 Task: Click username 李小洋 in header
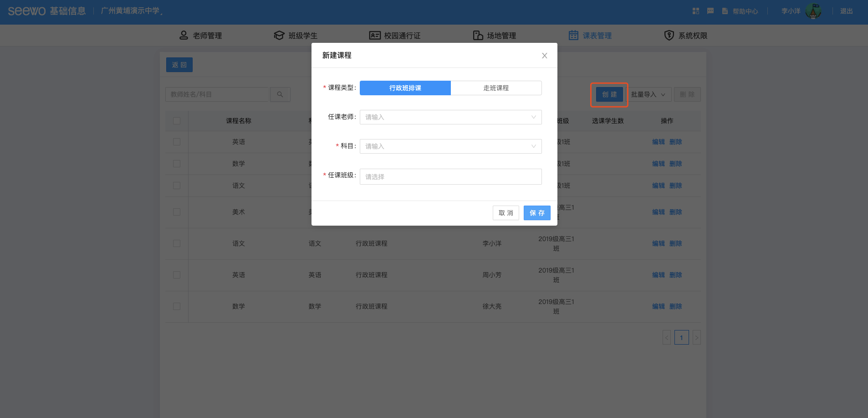[791, 11]
